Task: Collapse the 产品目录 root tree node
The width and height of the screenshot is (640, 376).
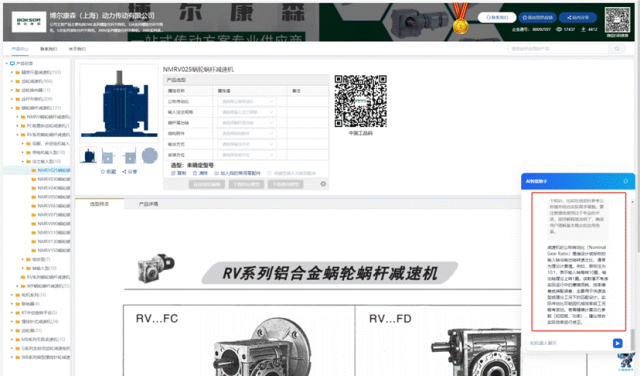Action: [x=7, y=64]
